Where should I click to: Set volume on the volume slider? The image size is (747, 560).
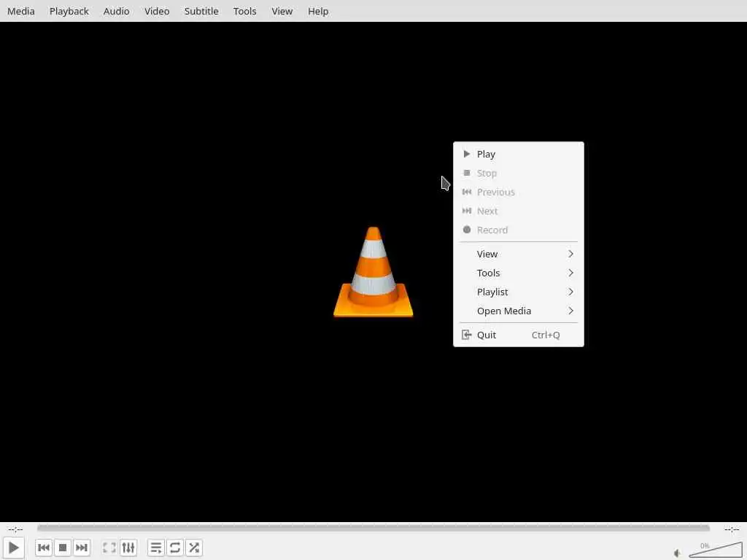pos(716,550)
